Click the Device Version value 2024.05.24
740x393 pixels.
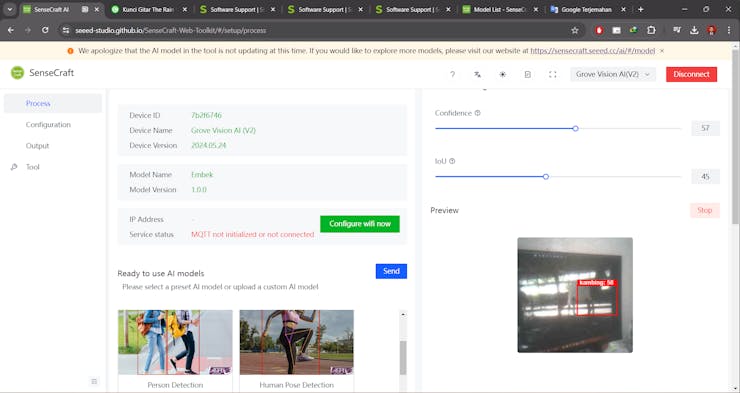pos(209,145)
